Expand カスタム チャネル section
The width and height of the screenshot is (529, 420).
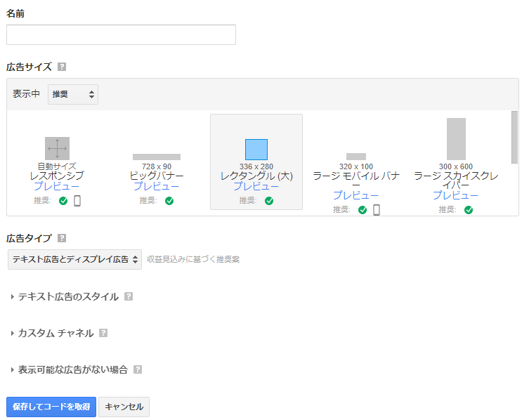click(x=52, y=334)
